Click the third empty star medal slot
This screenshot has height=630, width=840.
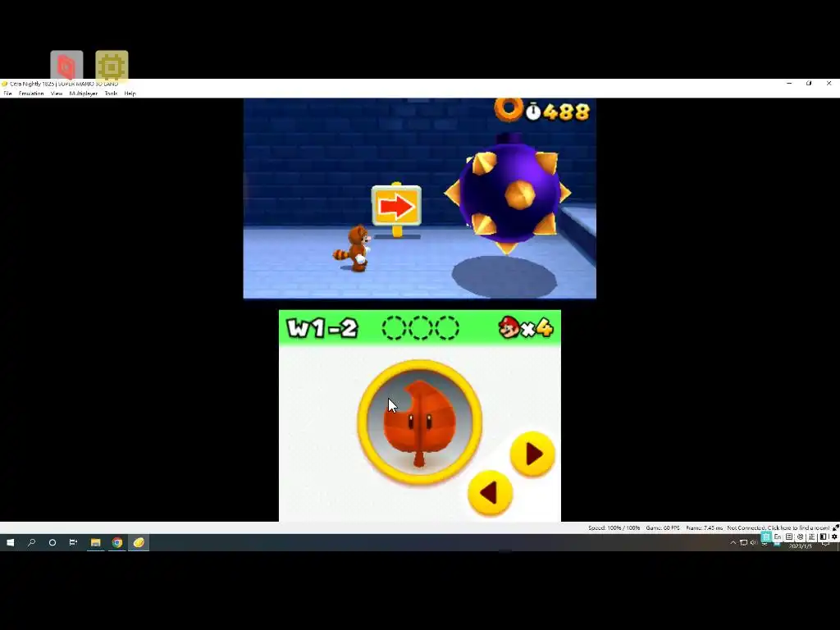pyautogui.click(x=447, y=327)
